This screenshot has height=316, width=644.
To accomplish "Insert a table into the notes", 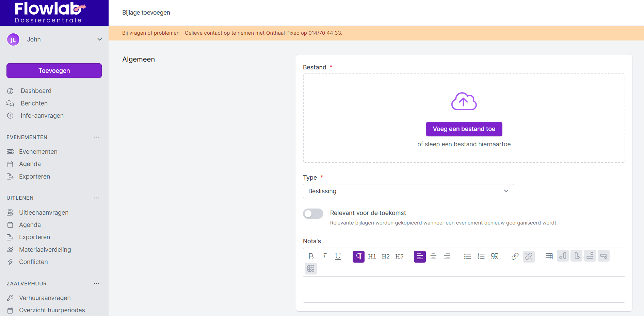I will [x=549, y=256].
